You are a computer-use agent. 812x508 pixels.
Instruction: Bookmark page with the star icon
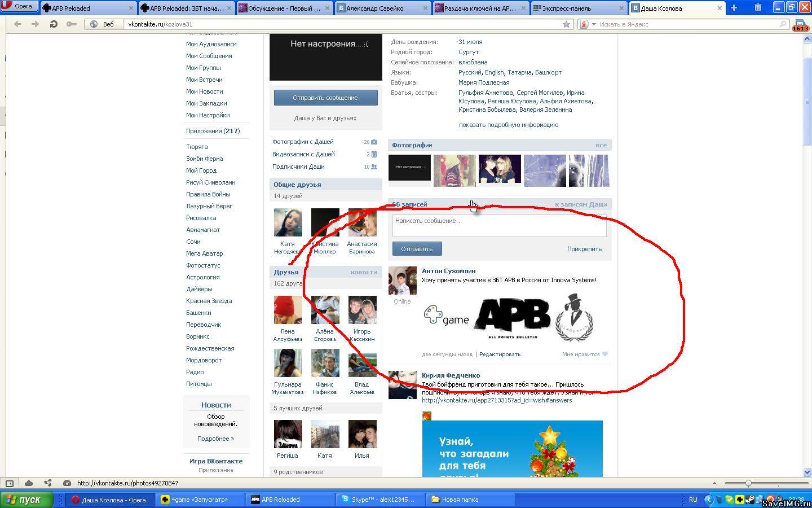point(566,24)
